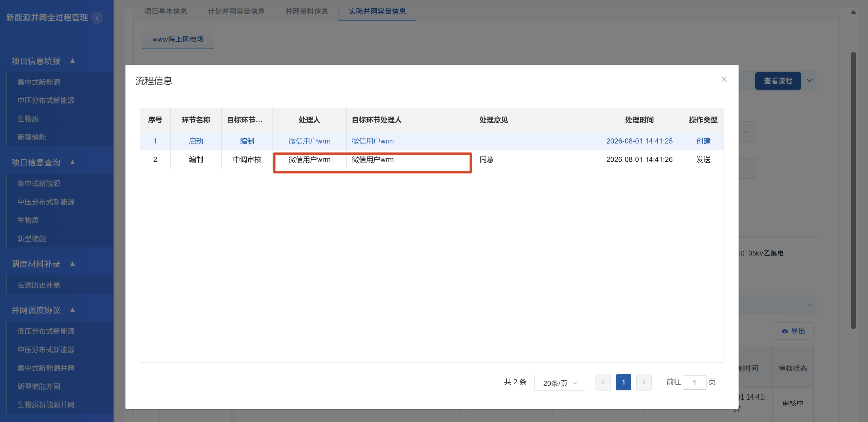Image resolution: width=868 pixels, height=422 pixels.
Task: Click the 导出 cloud export button
Action: [x=793, y=331]
